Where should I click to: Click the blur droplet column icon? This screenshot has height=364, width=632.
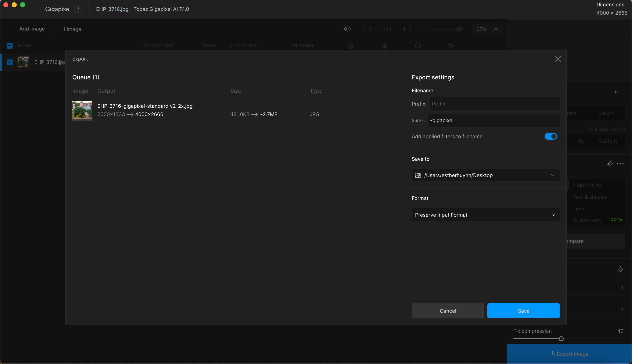(384, 46)
